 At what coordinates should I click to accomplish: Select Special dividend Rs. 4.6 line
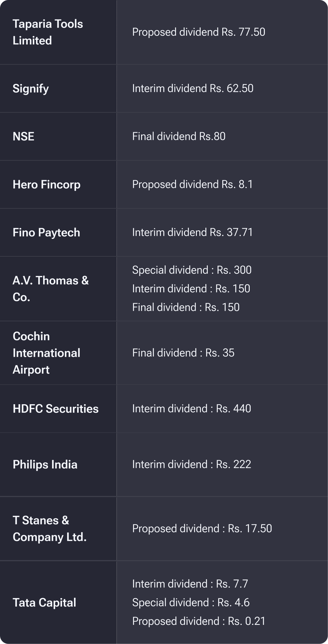click(191, 603)
